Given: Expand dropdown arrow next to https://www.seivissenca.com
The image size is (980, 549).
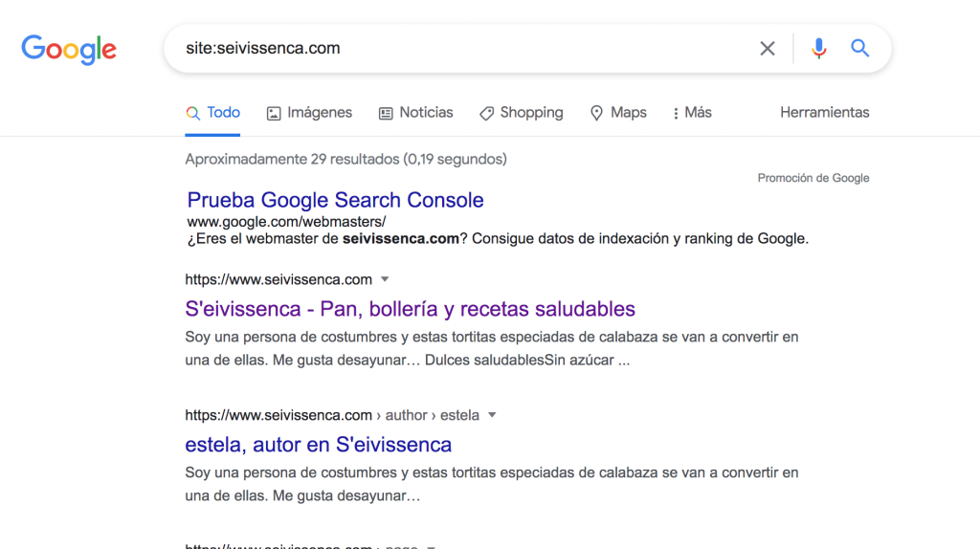Looking at the screenshot, I should point(385,279).
